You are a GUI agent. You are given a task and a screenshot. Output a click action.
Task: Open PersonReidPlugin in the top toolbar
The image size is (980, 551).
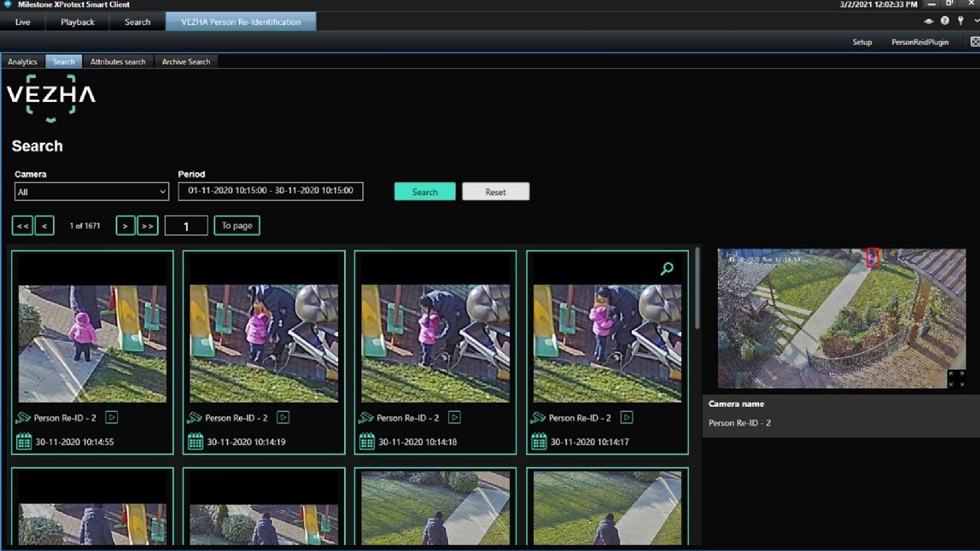click(920, 42)
